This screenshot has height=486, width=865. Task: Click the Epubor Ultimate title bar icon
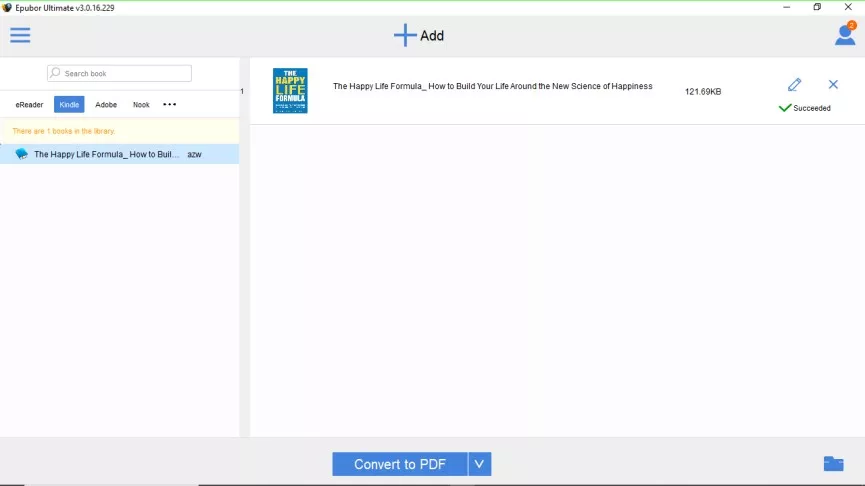pyautogui.click(x=7, y=8)
